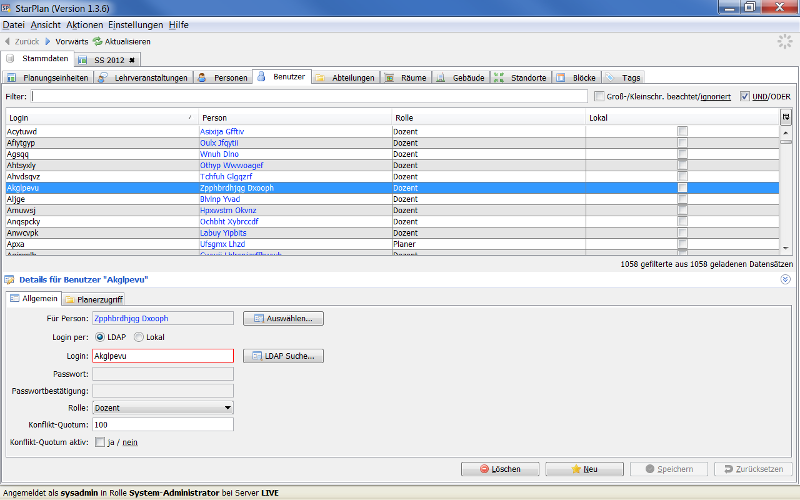Switch to the Stammdaten tab
Image resolution: width=800 pixels, height=500 pixels.
coord(38,59)
